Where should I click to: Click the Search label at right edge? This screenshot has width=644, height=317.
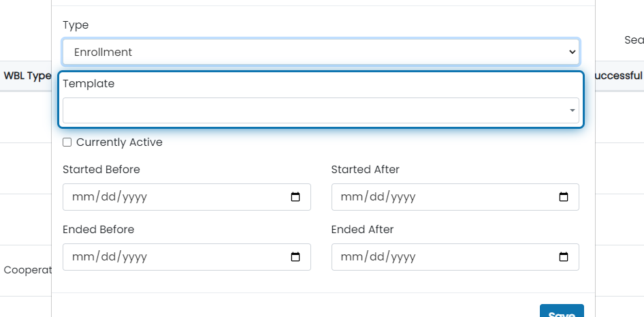point(634,40)
